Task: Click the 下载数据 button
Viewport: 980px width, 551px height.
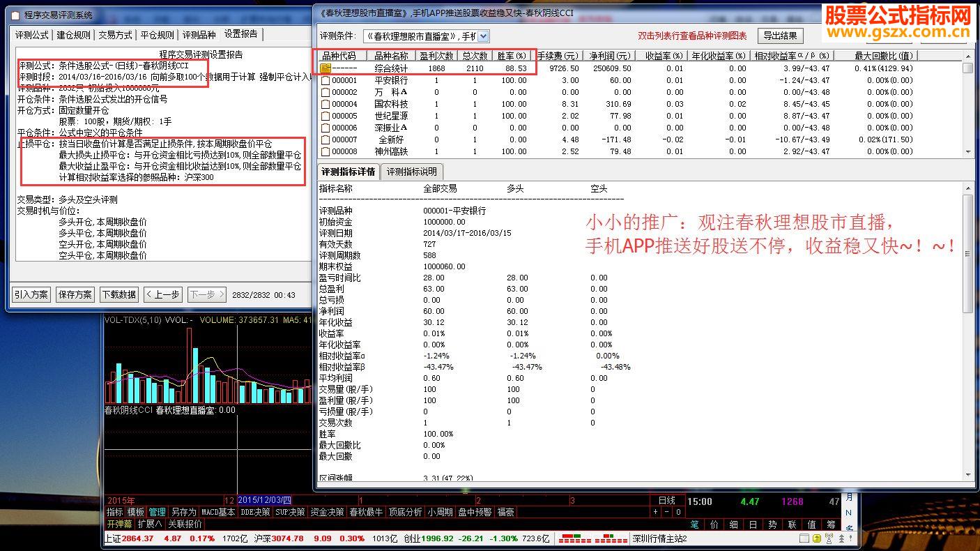Action: (x=118, y=294)
